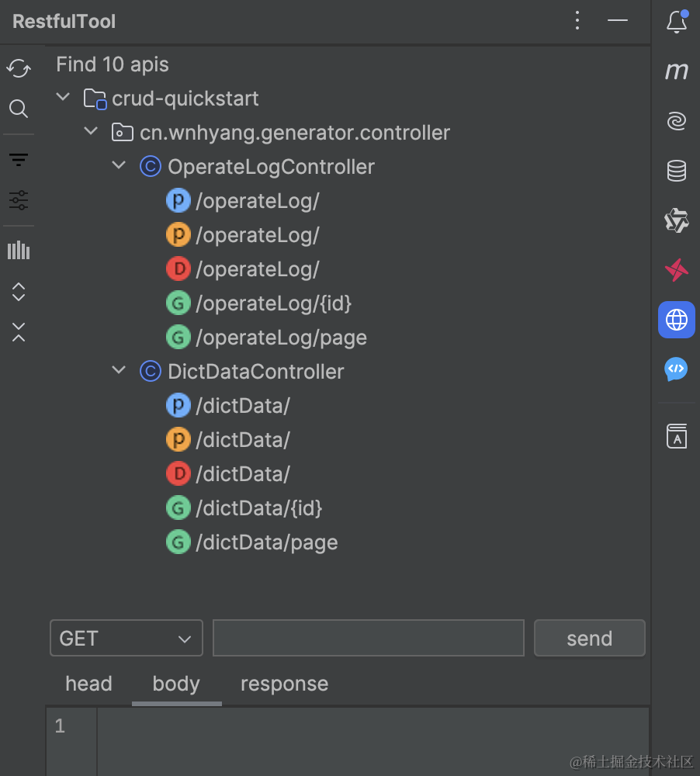Collapse the DictDataController node
This screenshot has width=700, height=776.
click(119, 371)
